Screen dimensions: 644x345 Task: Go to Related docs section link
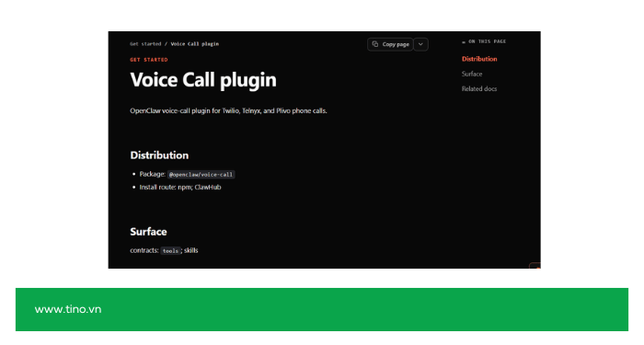pos(479,88)
